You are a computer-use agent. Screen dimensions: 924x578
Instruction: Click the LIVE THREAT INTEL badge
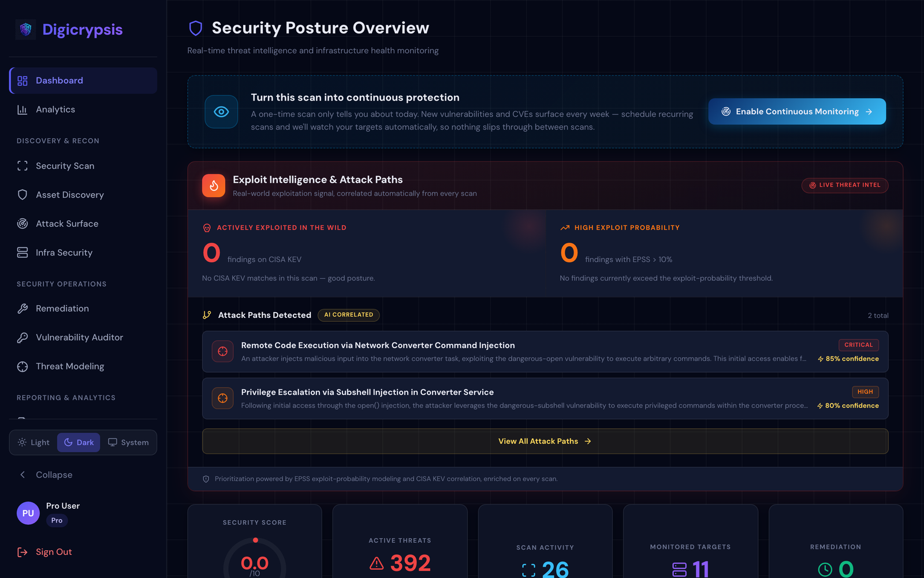tap(845, 186)
